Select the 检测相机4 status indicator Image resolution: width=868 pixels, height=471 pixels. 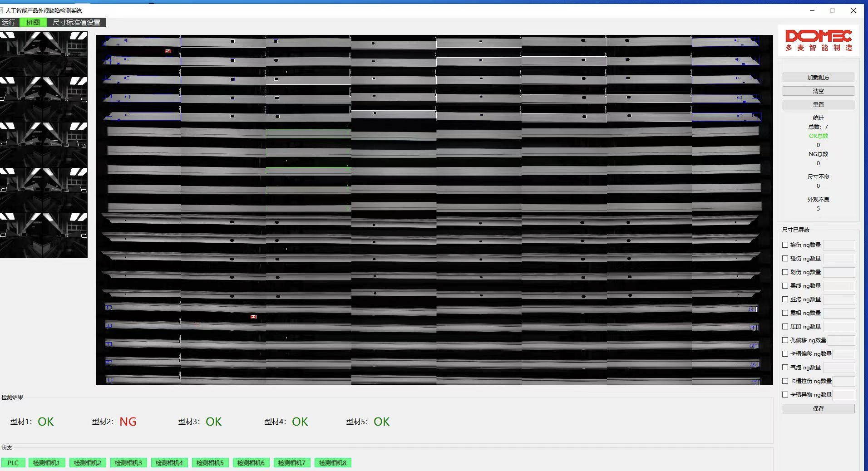(169, 463)
